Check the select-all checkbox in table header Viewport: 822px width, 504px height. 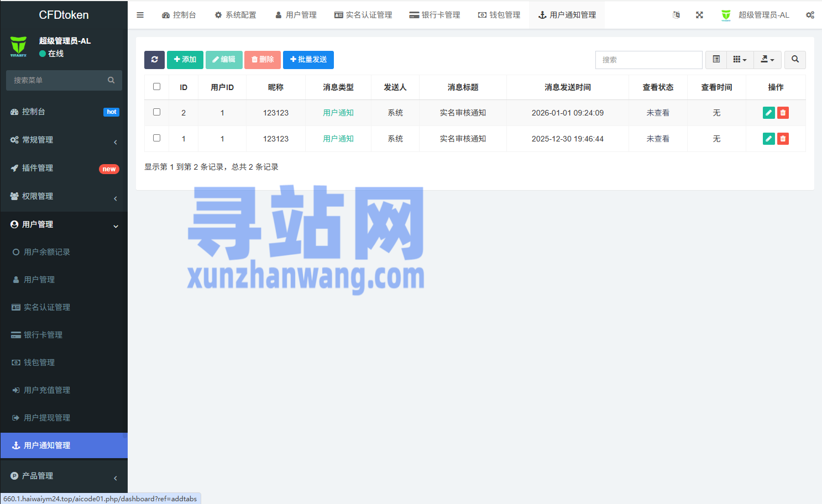157,87
